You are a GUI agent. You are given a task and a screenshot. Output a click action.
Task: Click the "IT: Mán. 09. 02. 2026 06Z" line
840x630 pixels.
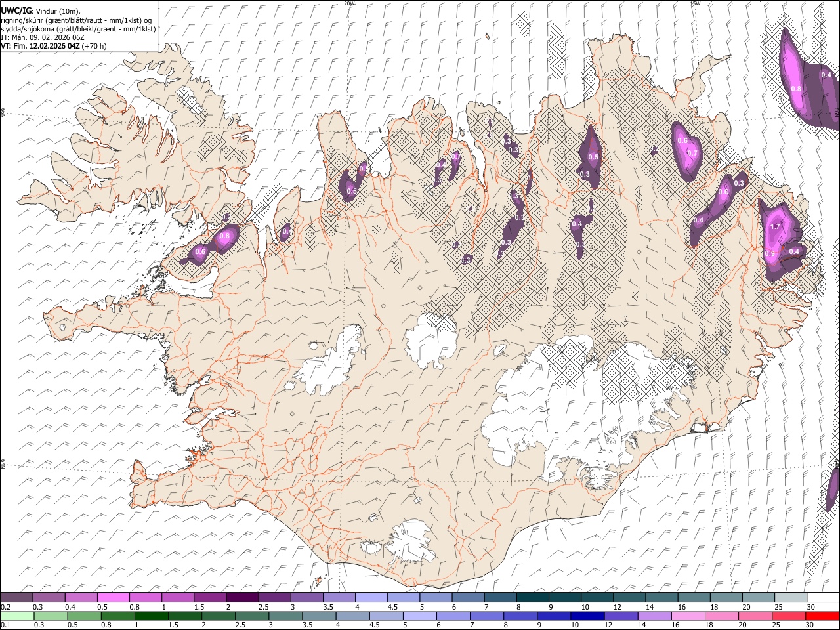[42, 37]
